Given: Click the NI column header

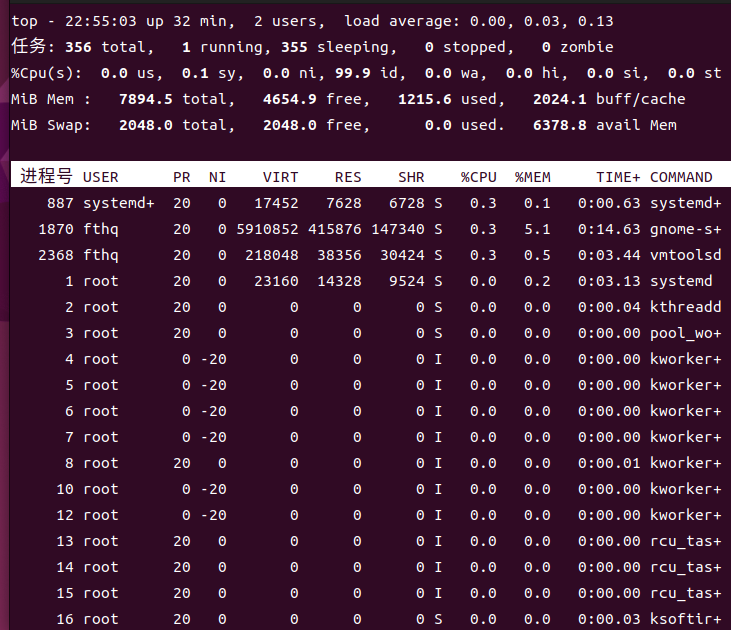Looking at the screenshot, I should click(x=217, y=177).
